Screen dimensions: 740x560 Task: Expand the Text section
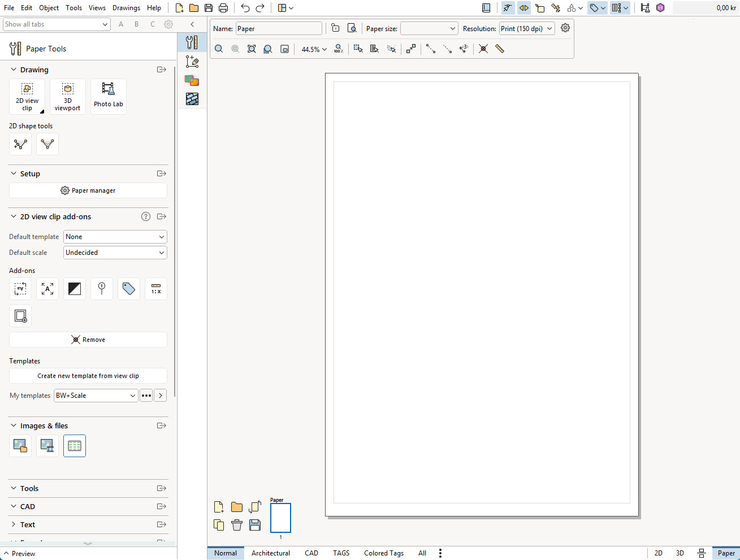(14, 524)
